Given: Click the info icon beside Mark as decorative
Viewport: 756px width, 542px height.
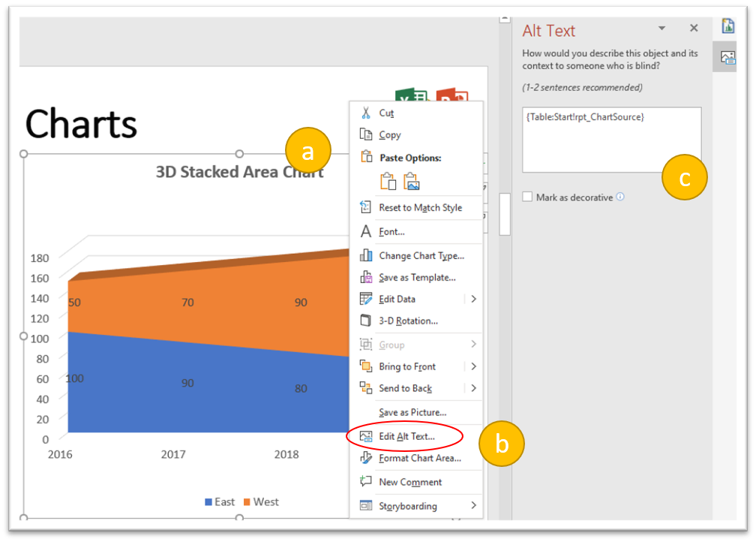Looking at the screenshot, I should pyautogui.click(x=620, y=197).
